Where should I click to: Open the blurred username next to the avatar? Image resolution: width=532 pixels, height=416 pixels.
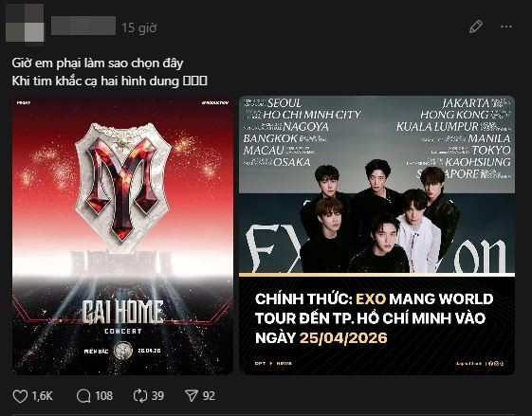click(83, 26)
